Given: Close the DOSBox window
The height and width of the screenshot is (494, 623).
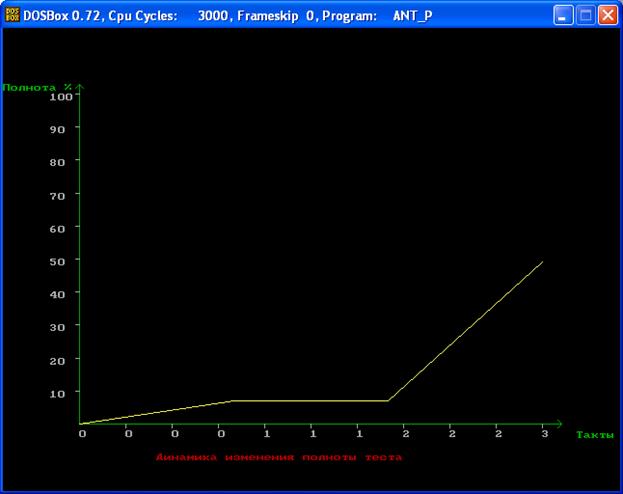Looking at the screenshot, I should (607, 16).
